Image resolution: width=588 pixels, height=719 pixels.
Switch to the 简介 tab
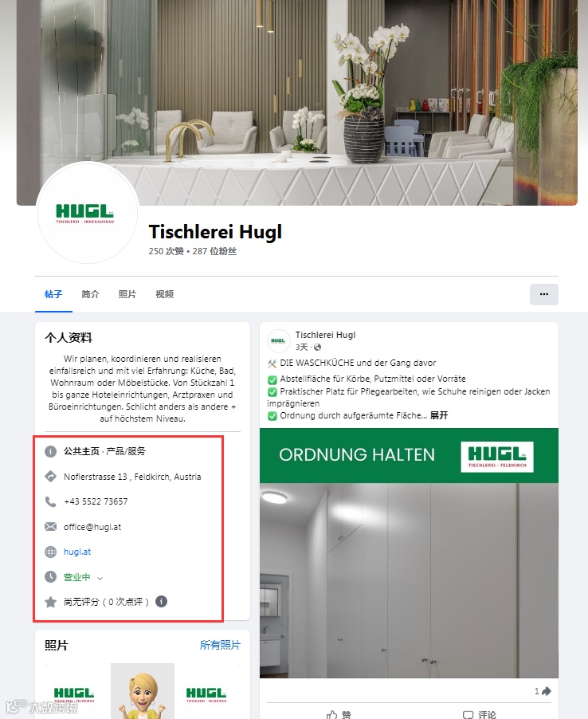pyautogui.click(x=90, y=294)
